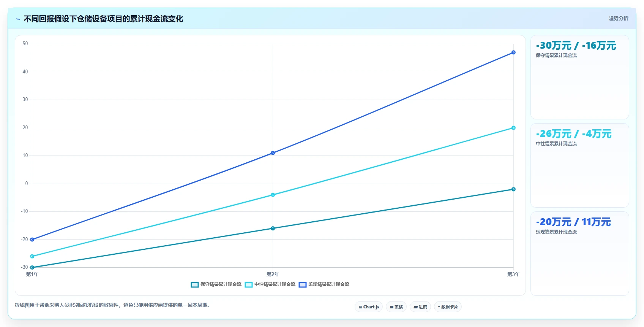Select the Chart.js tag
The height and width of the screenshot is (327, 644).
click(x=369, y=307)
